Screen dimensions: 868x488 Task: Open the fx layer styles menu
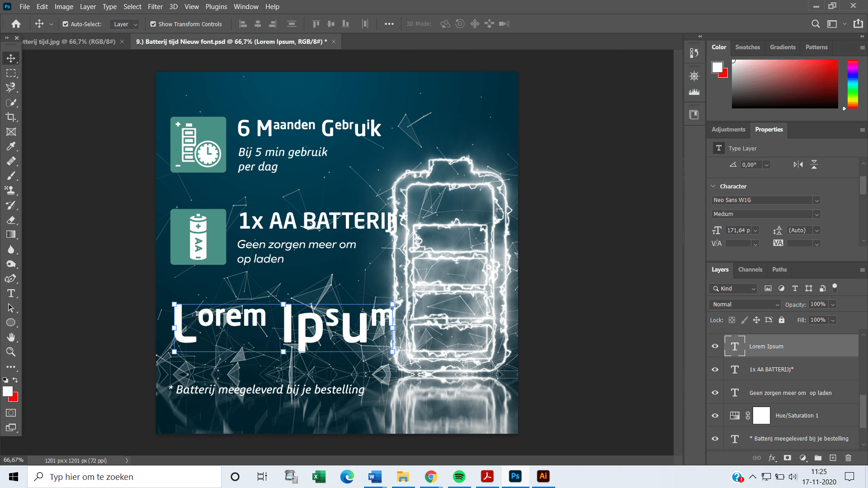pos(772,458)
